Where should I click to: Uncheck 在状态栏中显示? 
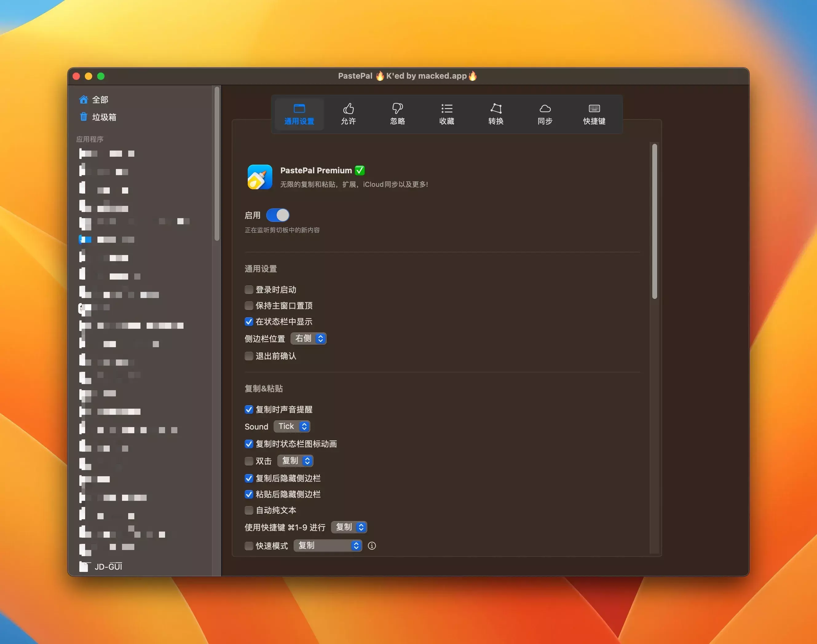249,322
